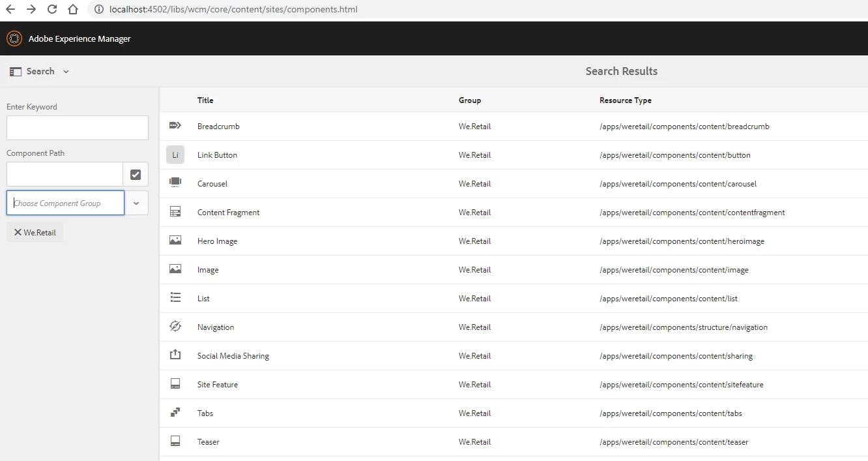
Task: Click the Social Media Sharing icon
Action: [x=175, y=355]
